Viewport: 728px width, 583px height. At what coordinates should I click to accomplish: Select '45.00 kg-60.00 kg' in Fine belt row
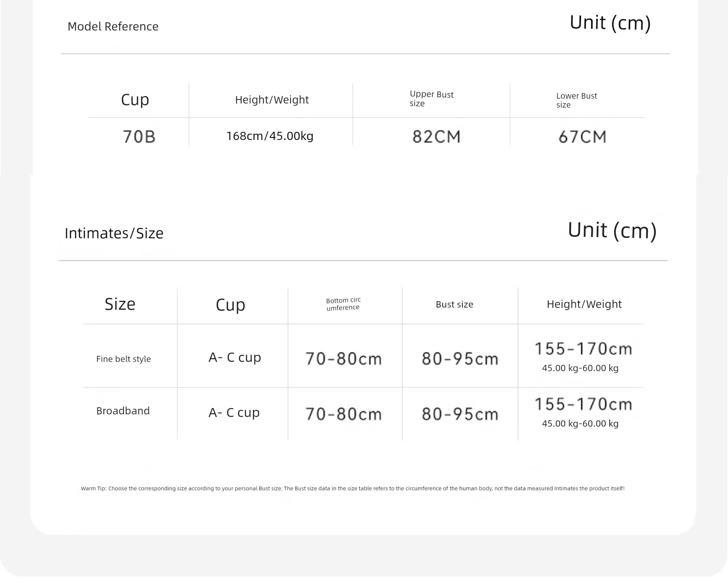click(580, 368)
